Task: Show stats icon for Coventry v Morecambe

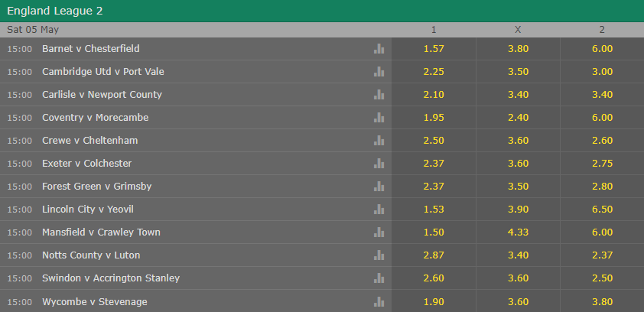Action: coord(379,118)
